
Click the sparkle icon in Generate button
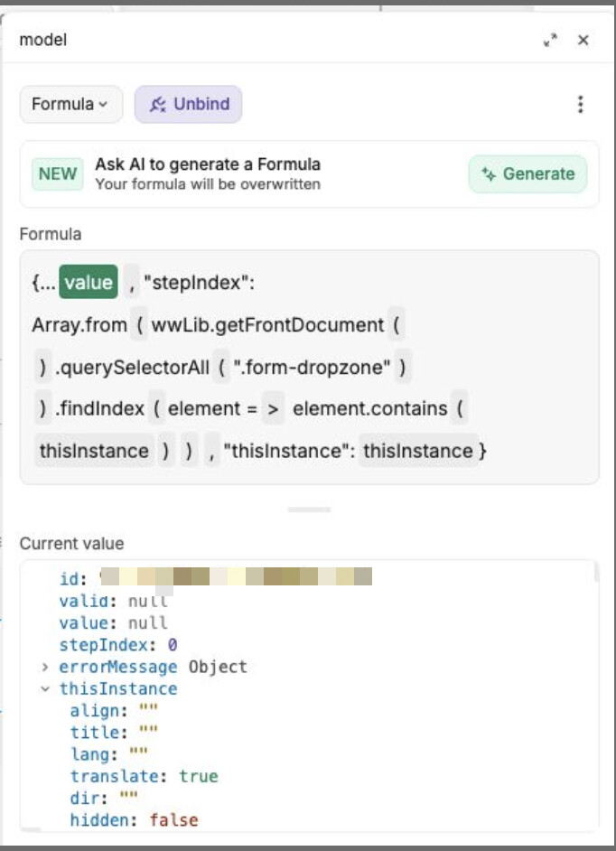point(489,174)
